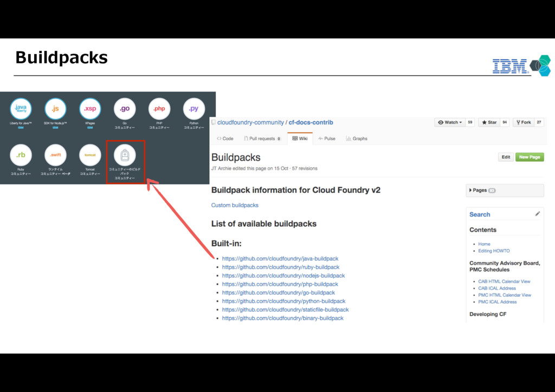Pick the XPages .xsp runtime icon
555x392 pixels.
pyautogui.click(x=90, y=108)
